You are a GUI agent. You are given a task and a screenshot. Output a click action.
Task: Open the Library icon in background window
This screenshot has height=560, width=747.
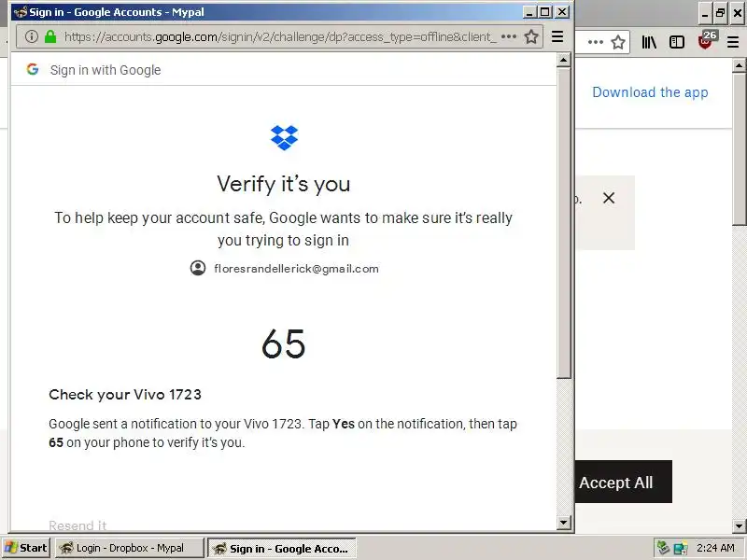(649, 42)
